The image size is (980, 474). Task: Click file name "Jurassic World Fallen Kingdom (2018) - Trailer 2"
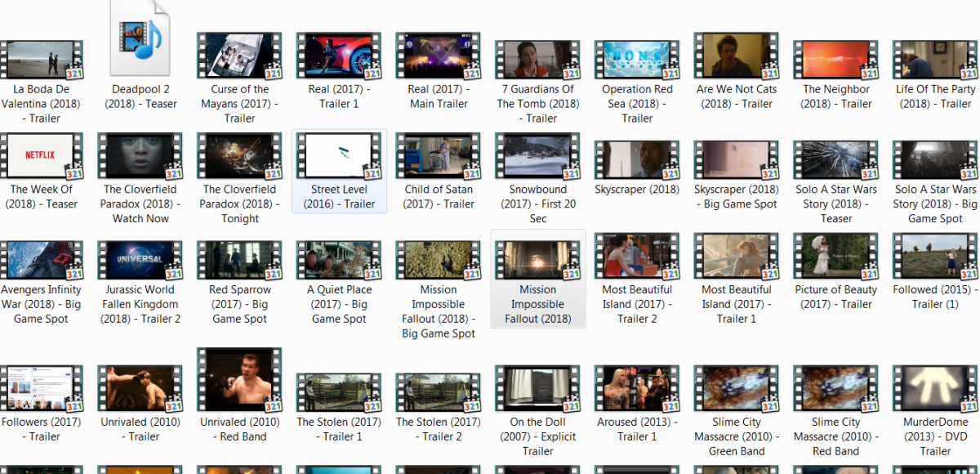[x=140, y=304]
